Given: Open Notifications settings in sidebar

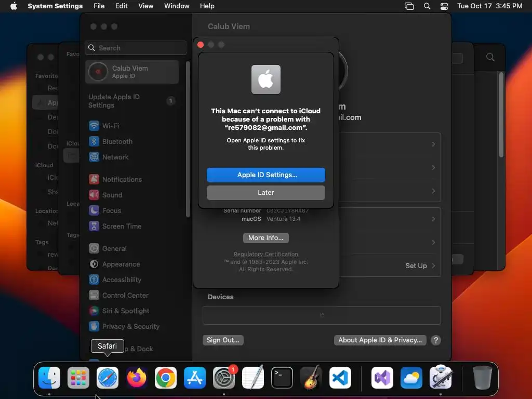Looking at the screenshot, I should coord(115,179).
